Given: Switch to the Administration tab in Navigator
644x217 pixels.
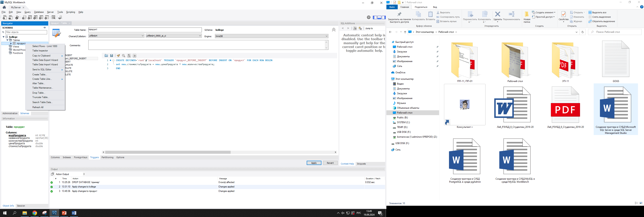Looking at the screenshot, I should pyautogui.click(x=10, y=113).
